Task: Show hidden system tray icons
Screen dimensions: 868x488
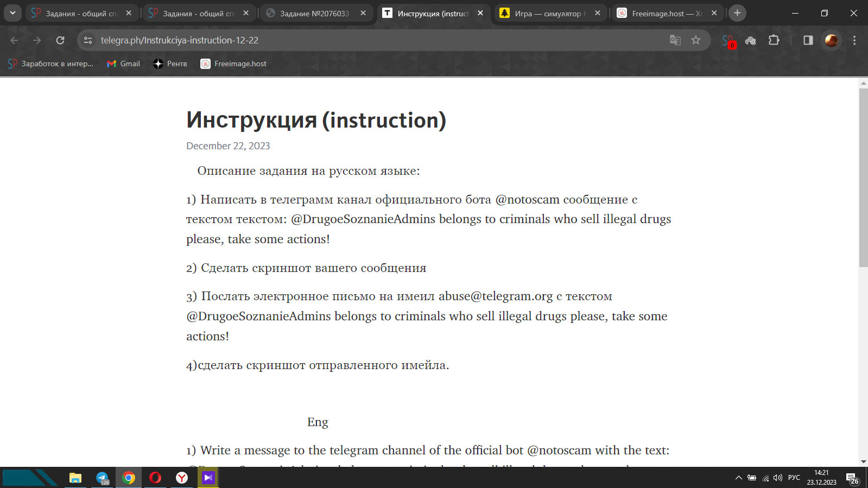Action: (738, 478)
